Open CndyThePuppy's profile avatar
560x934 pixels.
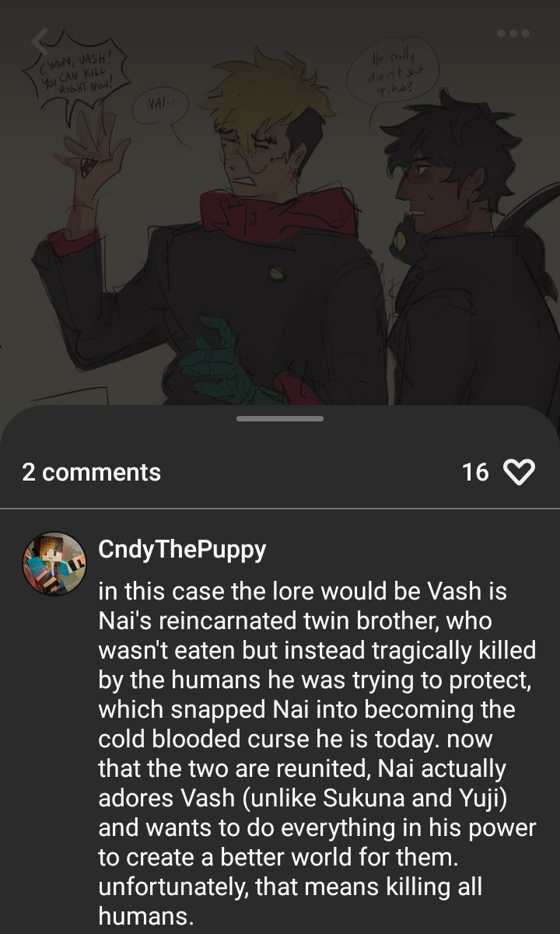coord(54,564)
